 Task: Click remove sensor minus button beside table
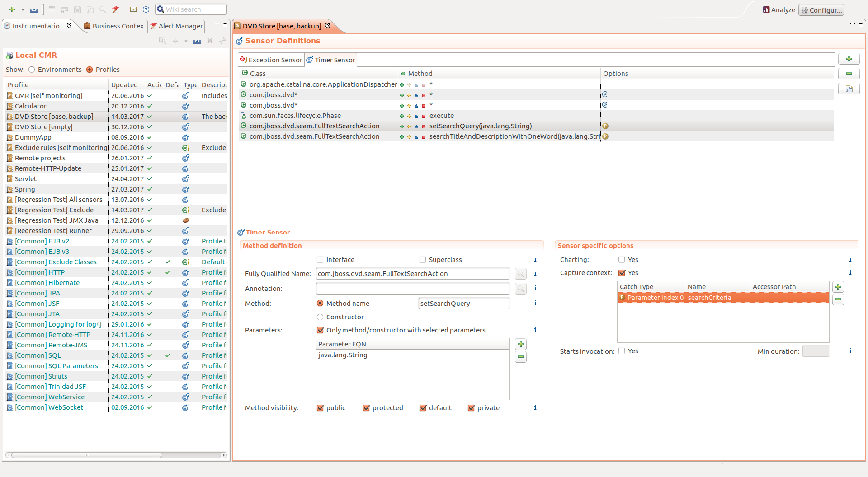(849, 74)
